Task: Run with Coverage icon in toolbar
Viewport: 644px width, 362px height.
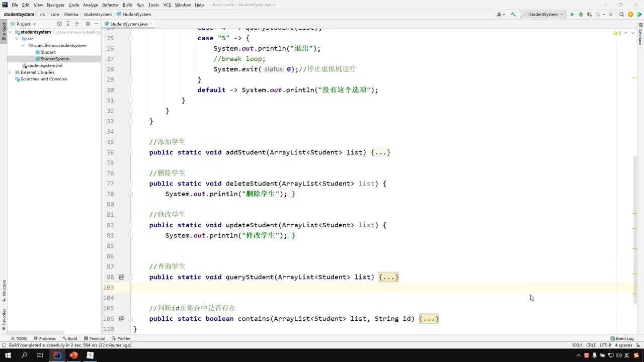Action: pos(589,15)
